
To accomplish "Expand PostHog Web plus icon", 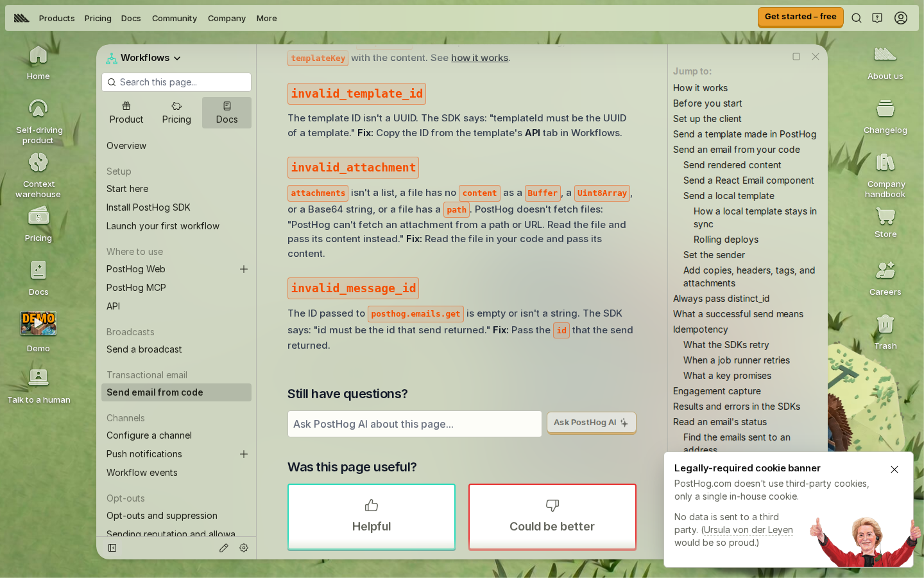I will (244, 269).
